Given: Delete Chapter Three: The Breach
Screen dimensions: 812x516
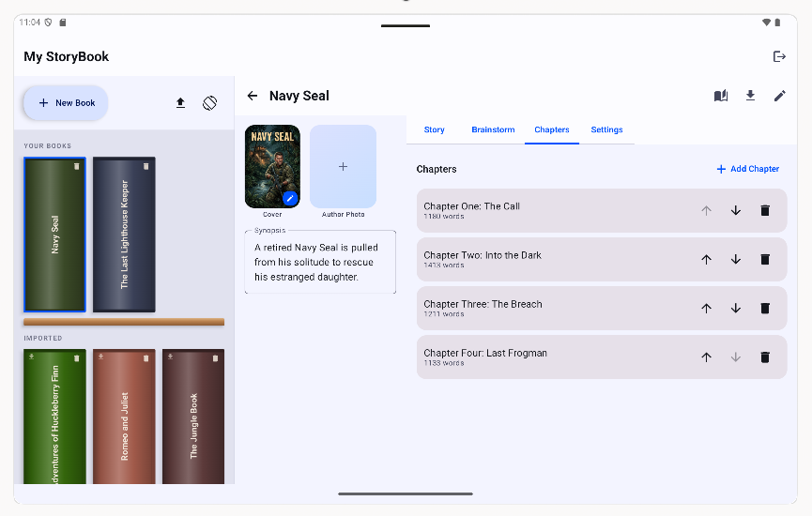Looking at the screenshot, I should pos(765,309).
